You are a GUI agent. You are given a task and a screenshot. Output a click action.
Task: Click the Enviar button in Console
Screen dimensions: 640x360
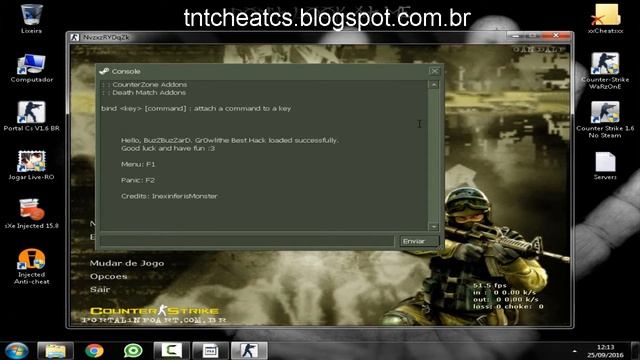click(x=419, y=241)
